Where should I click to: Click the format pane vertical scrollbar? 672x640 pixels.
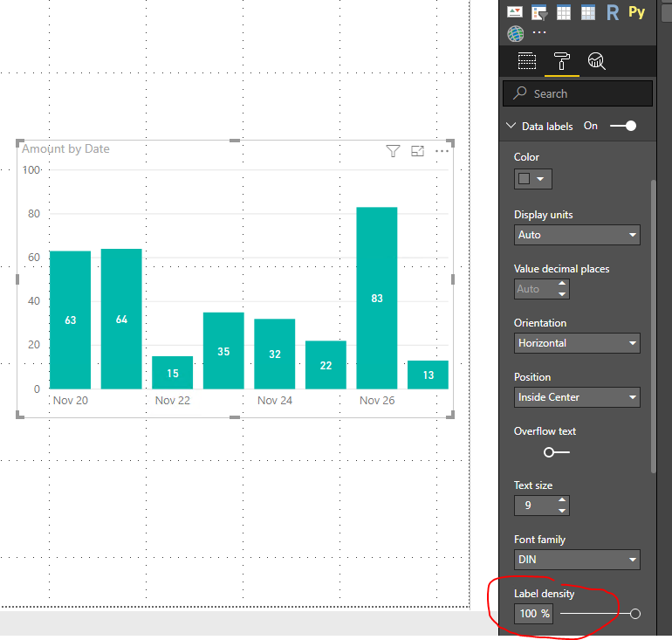coord(653,326)
